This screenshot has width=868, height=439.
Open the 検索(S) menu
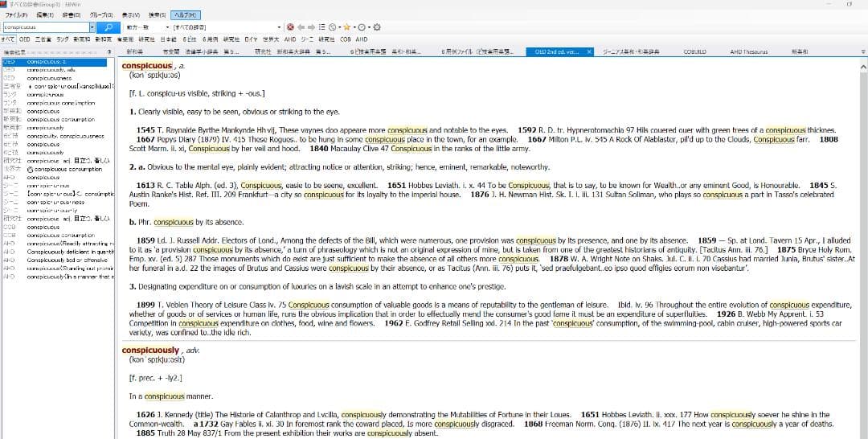click(158, 15)
